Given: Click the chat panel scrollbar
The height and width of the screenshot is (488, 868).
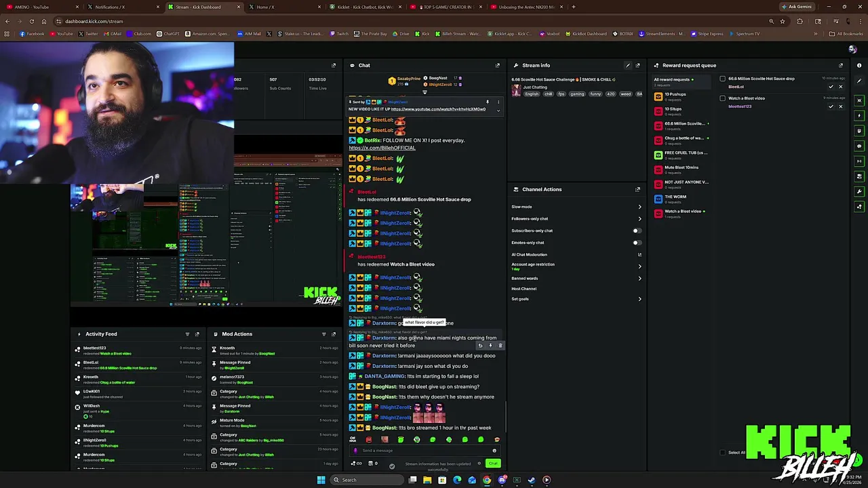Looking at the screenshot, I should tap(505, 417).
